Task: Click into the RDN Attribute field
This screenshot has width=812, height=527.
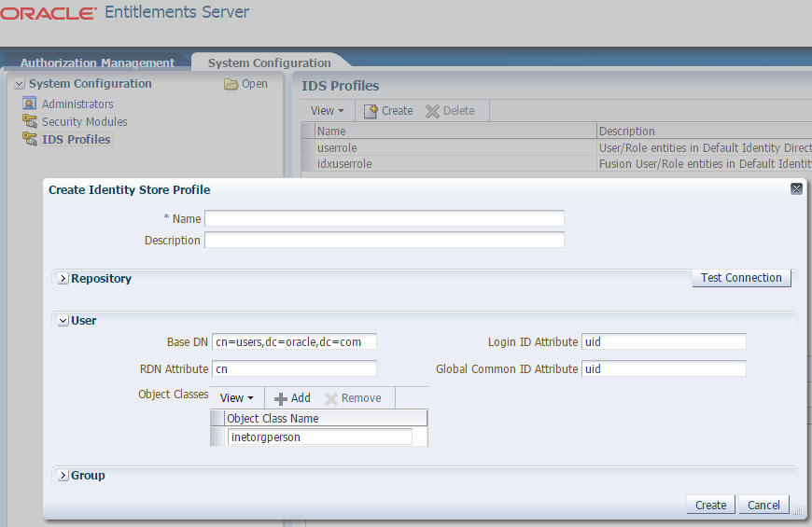Action: click(x=294, y=368)
